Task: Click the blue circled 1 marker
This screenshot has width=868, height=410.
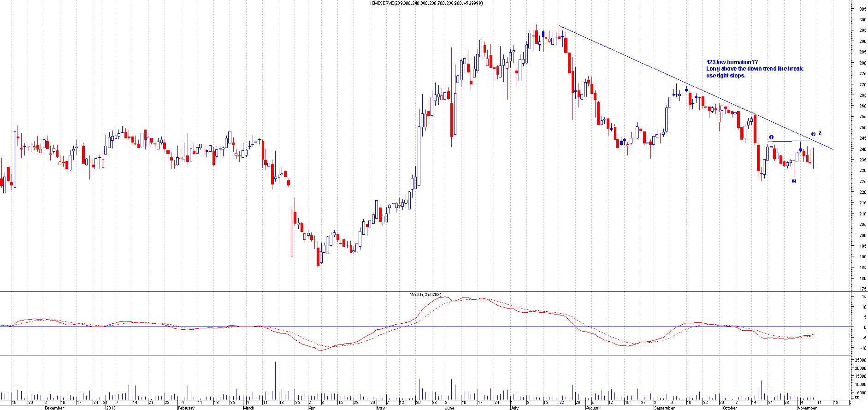Action: [771, 137]
